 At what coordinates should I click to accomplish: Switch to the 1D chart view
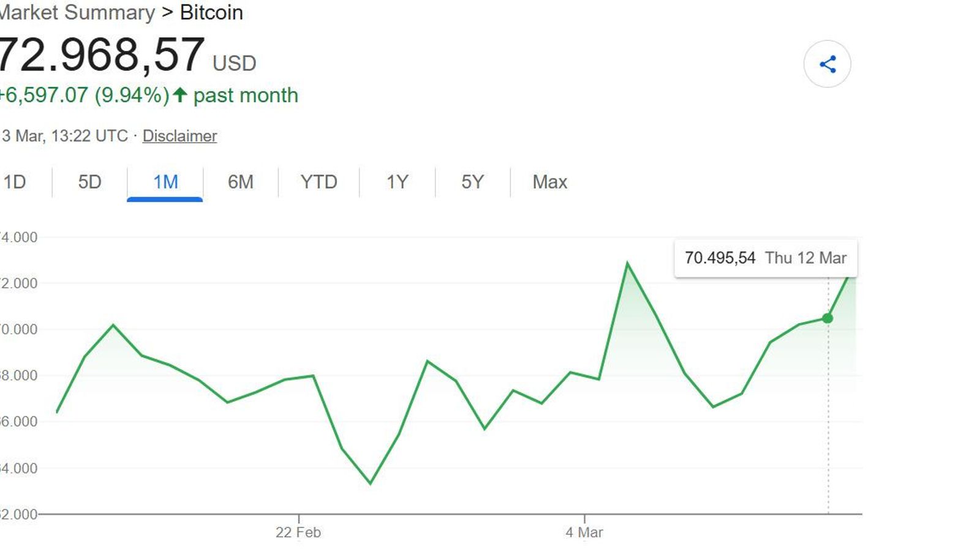(x=15, y=182)
